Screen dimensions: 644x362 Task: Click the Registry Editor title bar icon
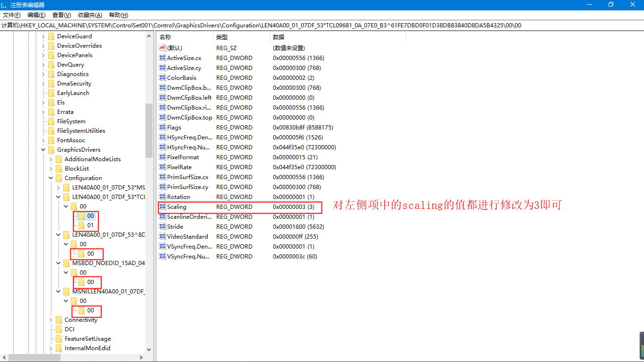pos(5,5)
